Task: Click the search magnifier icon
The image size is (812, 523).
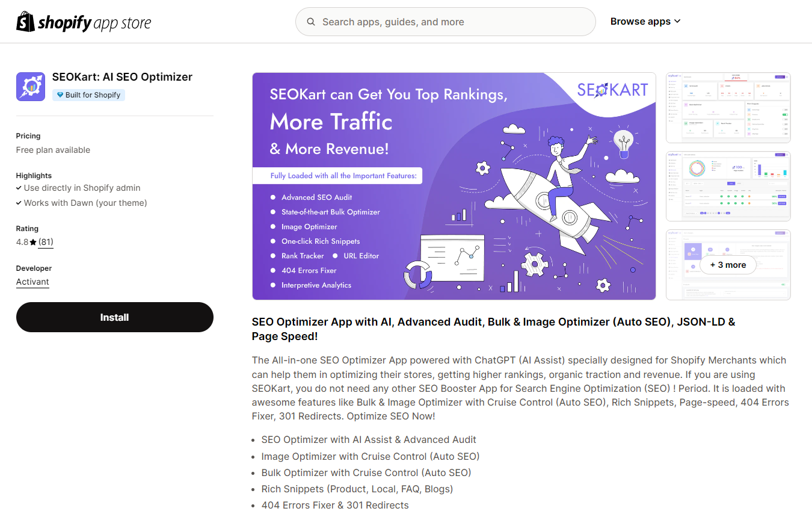Action: coord(311,22)
